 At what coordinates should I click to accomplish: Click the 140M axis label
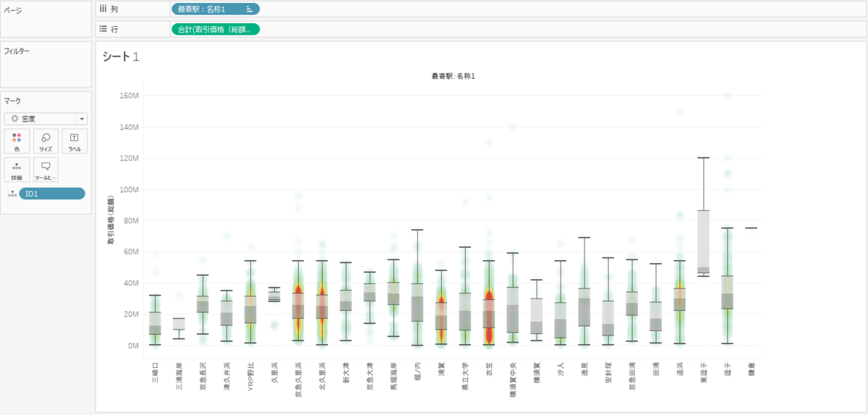129,127
